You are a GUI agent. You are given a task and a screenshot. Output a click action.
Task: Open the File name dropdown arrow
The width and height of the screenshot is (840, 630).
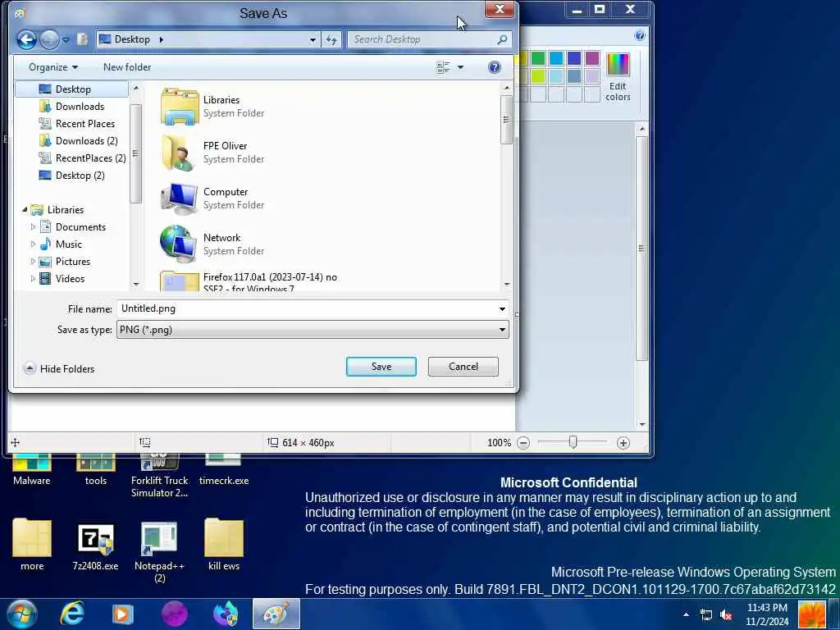tap(502, 308)
